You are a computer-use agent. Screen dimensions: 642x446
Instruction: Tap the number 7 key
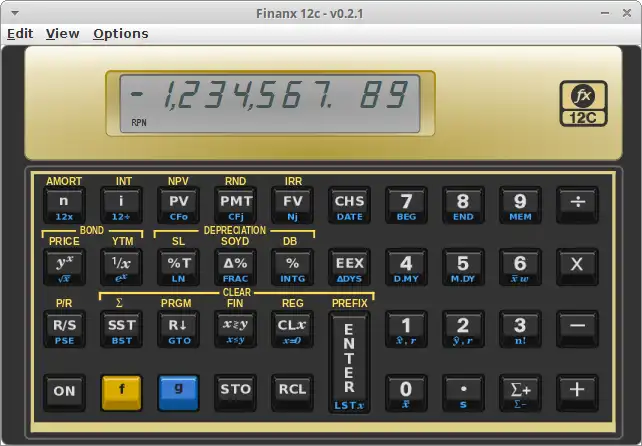click(406, 205)
